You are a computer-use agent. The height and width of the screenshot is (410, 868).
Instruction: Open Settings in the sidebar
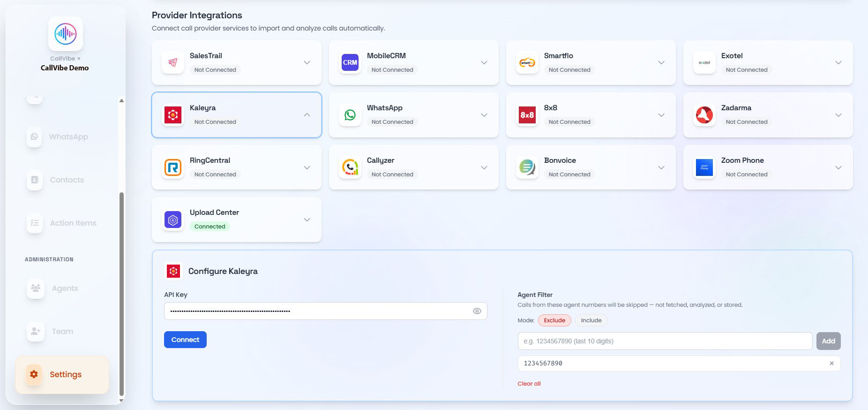tap(62, 374)
